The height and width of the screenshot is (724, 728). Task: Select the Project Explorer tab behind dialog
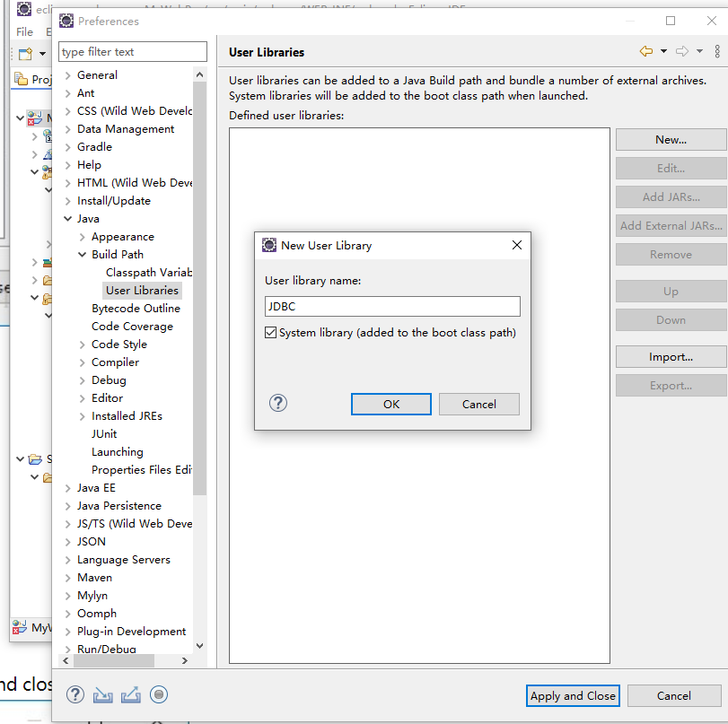[32, 79]
